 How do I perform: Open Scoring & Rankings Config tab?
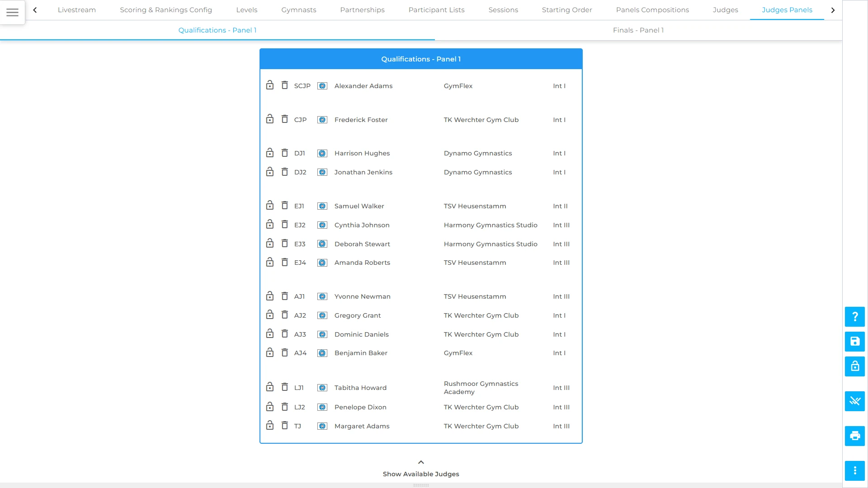[166, 10]
